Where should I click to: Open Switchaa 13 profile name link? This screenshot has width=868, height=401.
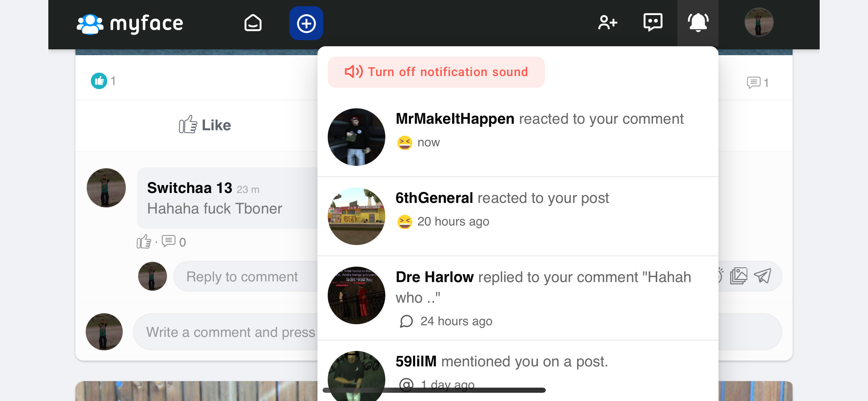point(190,188)
